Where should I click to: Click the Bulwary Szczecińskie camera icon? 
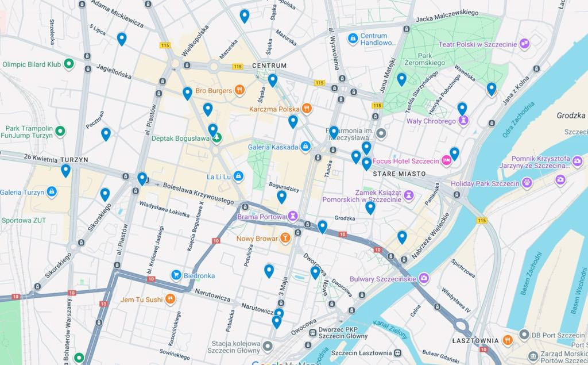(x=424, y=278)
